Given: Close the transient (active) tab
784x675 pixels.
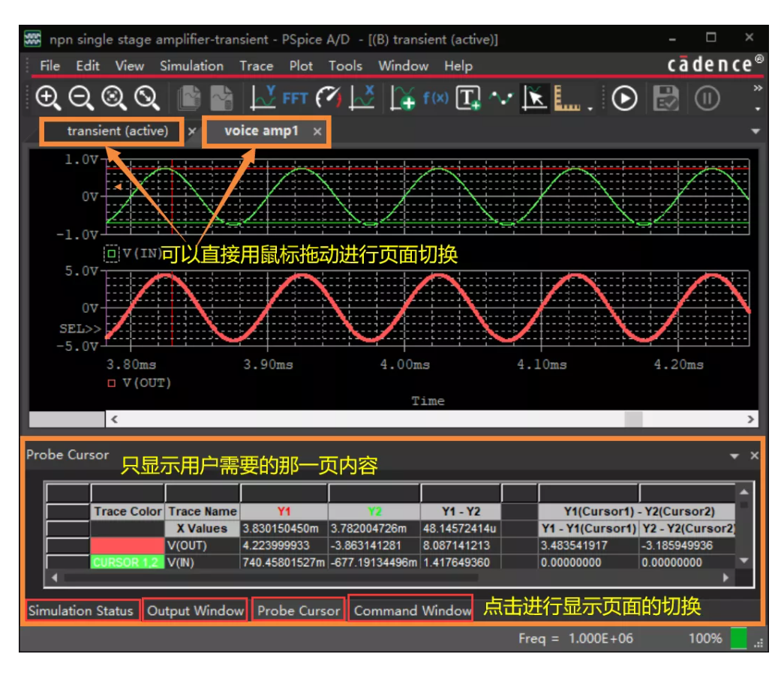Looking at the screenshot, I should tap(192, 131).
